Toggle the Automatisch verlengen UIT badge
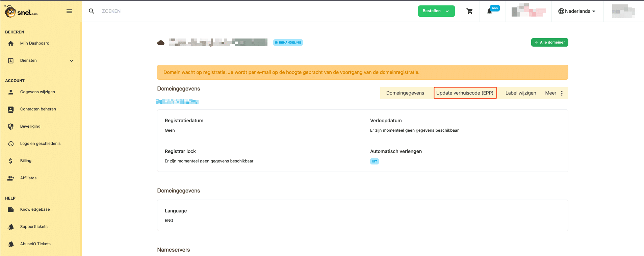The height and width of the screenshot is (256, 644). click(374, 161)
